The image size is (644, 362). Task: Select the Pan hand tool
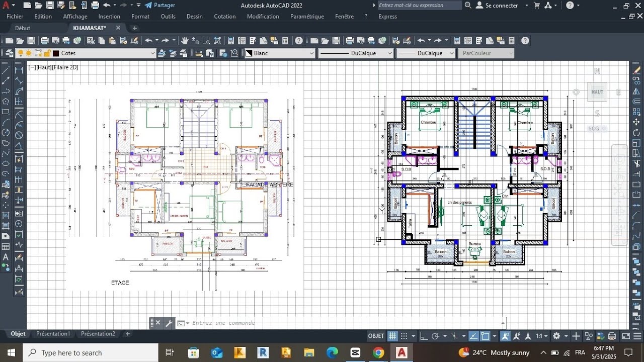coord(185,41)
